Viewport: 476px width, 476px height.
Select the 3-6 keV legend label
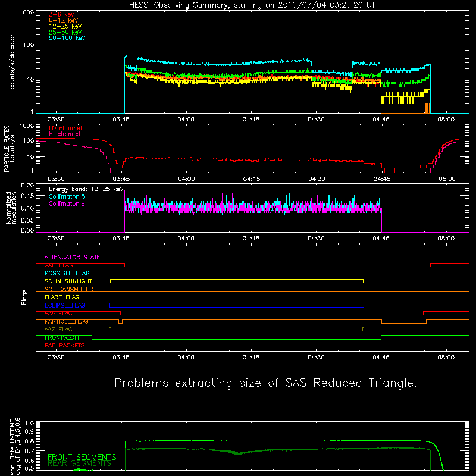click(62, 14)
